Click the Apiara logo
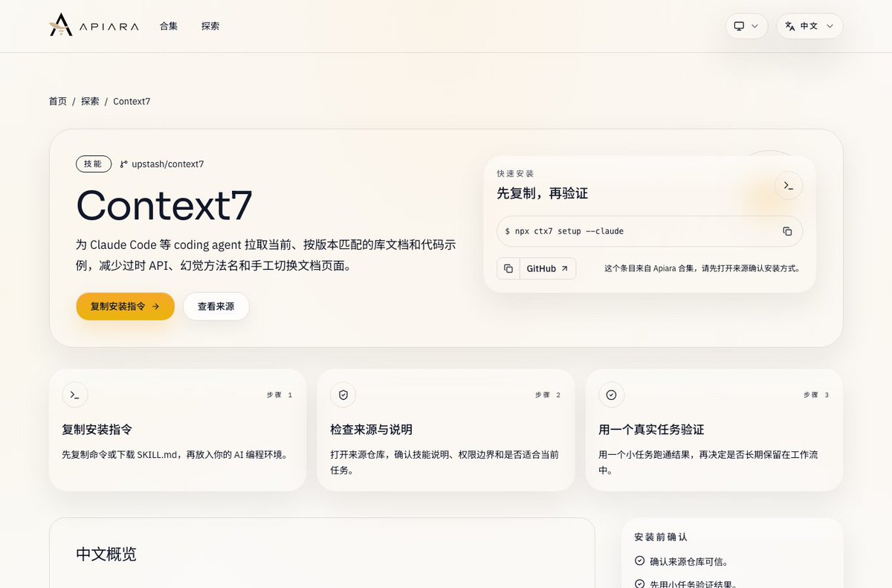This screenshot has height=588, width=892. (94, 25)
